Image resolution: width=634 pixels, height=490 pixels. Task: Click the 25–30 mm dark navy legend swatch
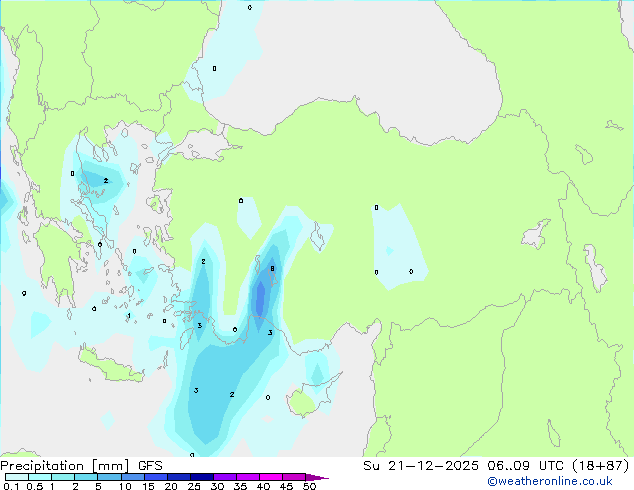point(202,477)
